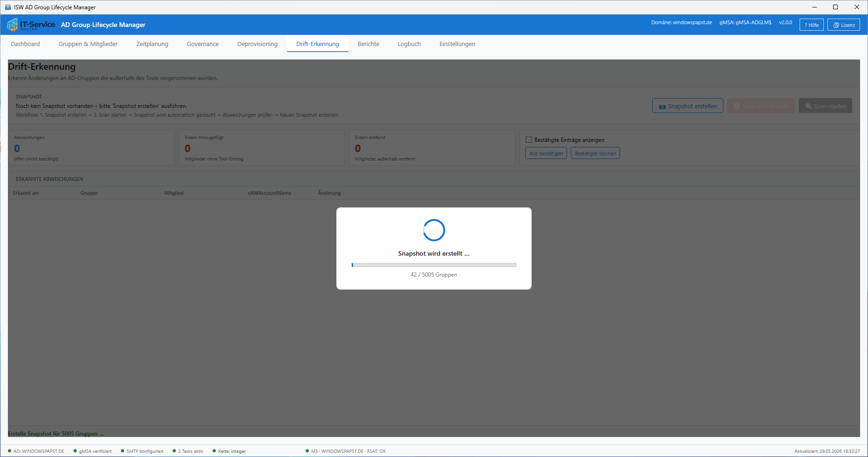
Task: Open the Gruppen & Mitglieder tab
Action: pyautogui.click(x=88, y=44)
